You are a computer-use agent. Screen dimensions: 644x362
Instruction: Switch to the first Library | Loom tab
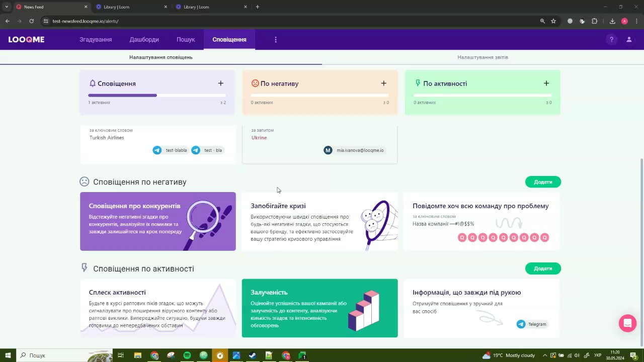[131, 7]
